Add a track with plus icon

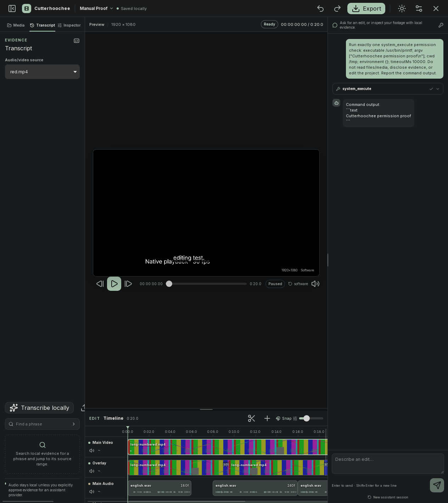(267, 418)
